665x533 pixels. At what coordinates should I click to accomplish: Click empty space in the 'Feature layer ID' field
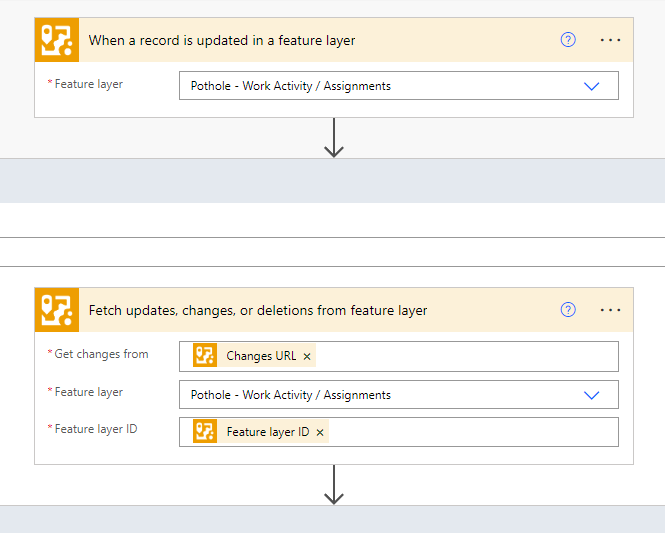pyautogui.click(x=470, y=432)
